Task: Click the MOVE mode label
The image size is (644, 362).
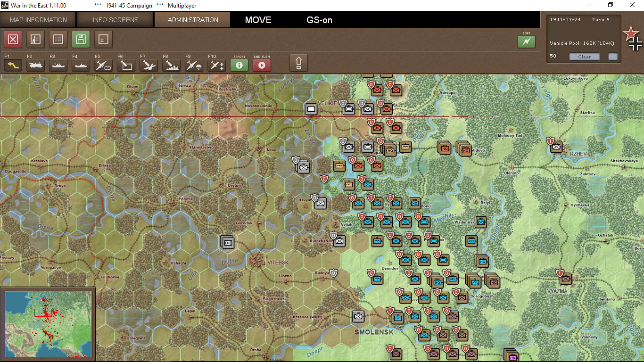Action: [x=258, y=20]
